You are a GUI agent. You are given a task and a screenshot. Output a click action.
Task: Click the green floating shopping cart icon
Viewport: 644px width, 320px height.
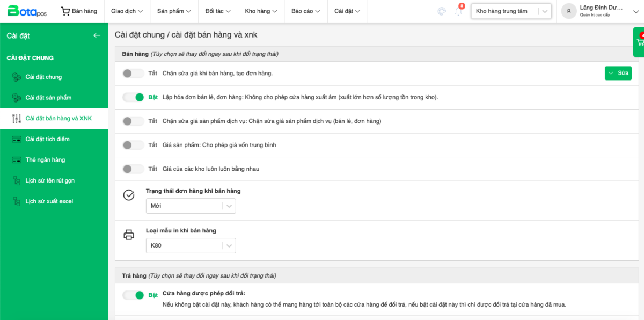coord(640,42)
